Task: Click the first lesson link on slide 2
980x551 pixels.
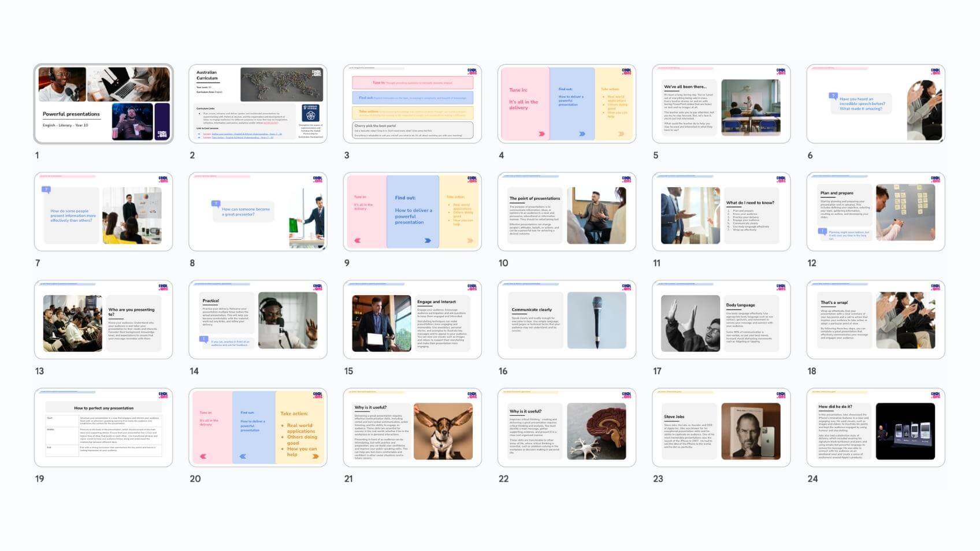Action: pos(246,133)
